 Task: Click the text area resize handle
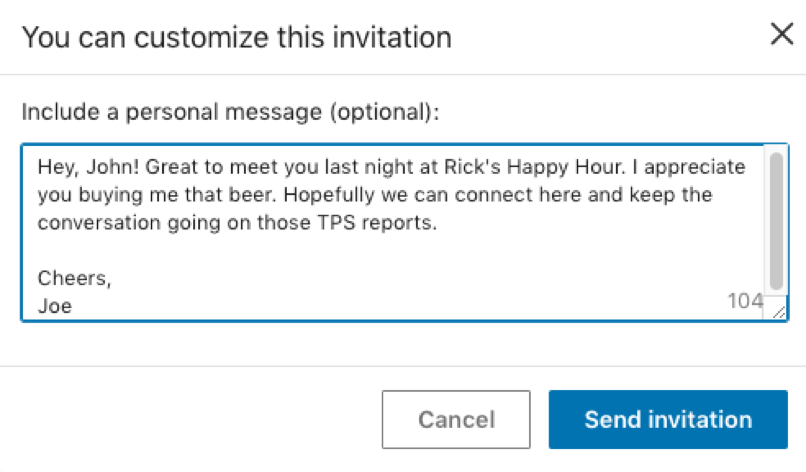pos(777,312)
